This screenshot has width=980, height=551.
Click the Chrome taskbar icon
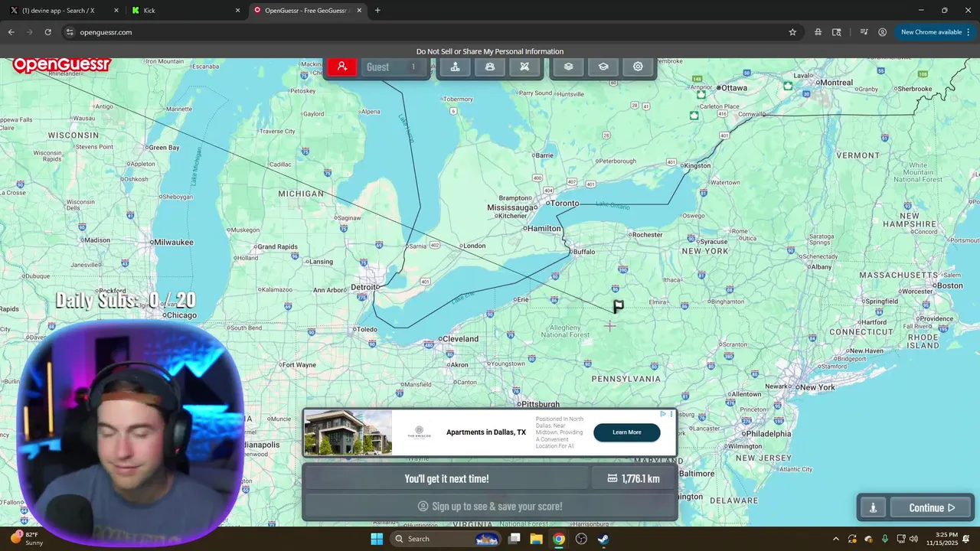(559, 539)
